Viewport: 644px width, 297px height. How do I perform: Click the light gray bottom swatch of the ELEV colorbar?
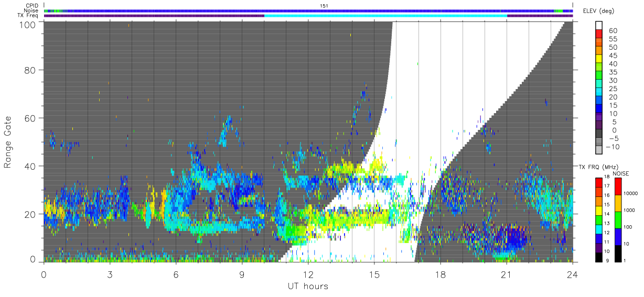[x=599, y=151]
